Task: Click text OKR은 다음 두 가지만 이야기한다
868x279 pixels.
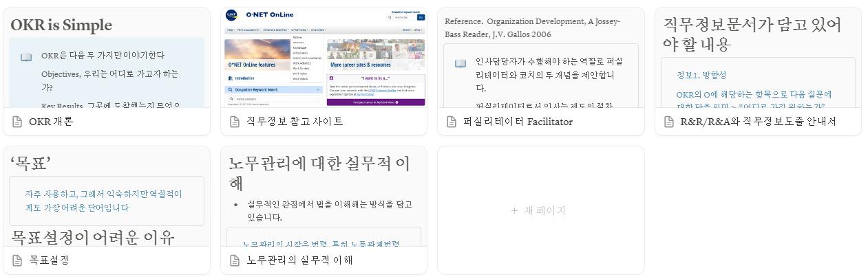Action: click(103, 56)
